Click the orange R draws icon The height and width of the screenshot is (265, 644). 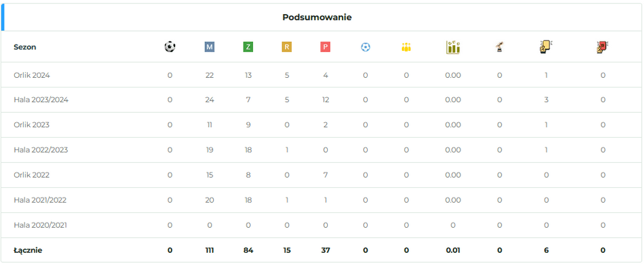(x=287, y=47)
